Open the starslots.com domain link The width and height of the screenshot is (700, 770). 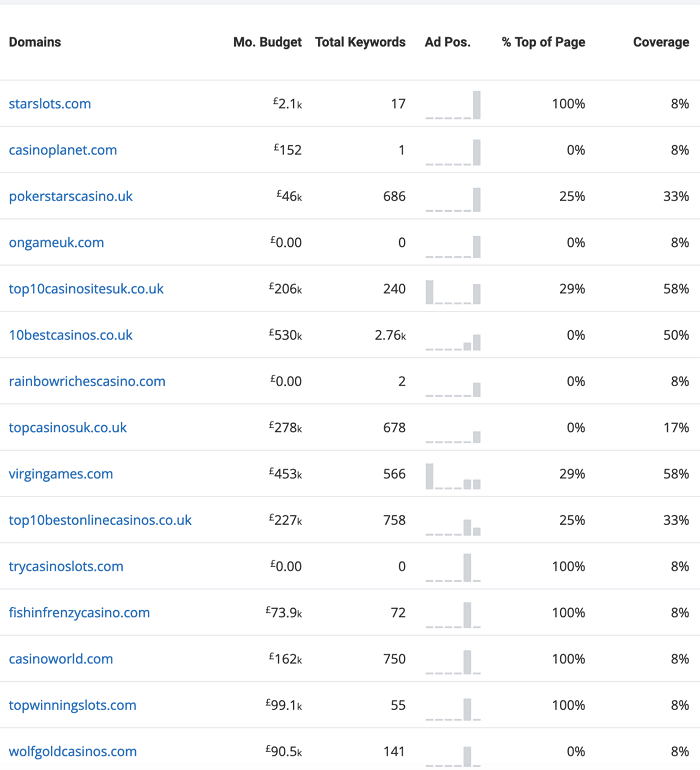(50, 104)
